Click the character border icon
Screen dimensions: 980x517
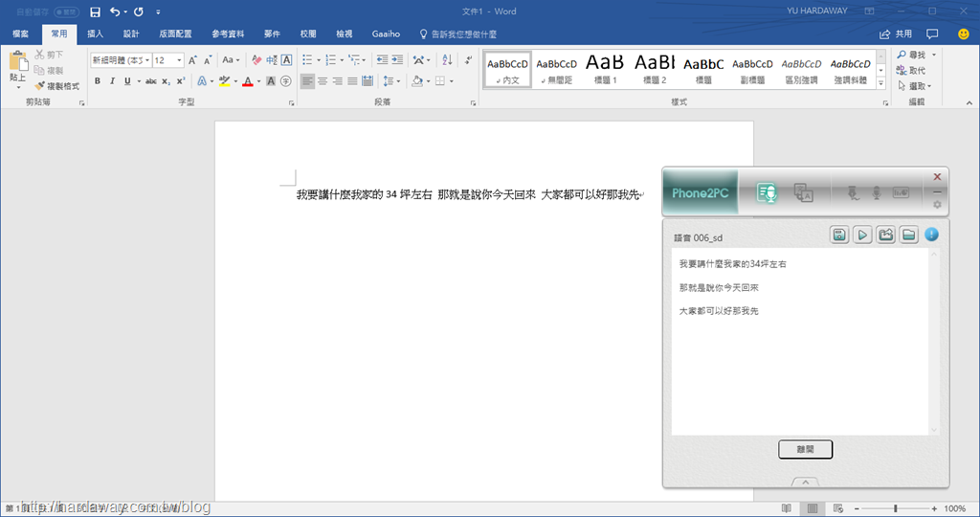click(x=286, y=60)
